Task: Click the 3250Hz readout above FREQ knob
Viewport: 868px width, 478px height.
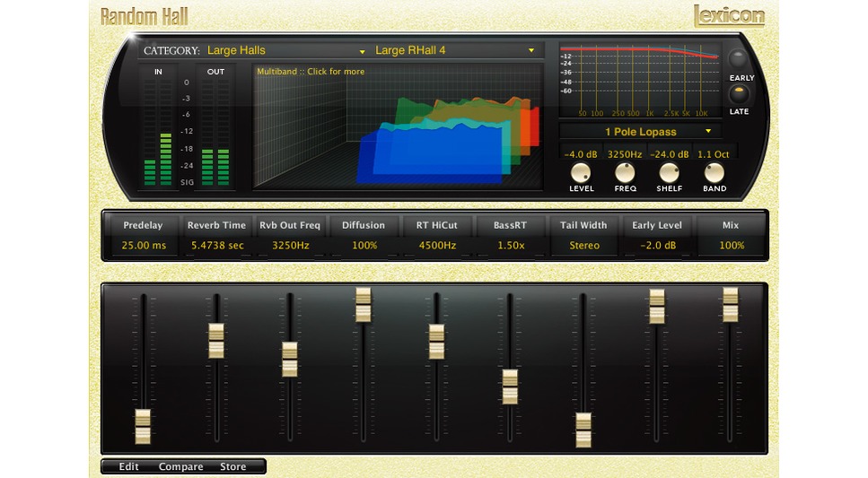Action: tap(625, 154)
